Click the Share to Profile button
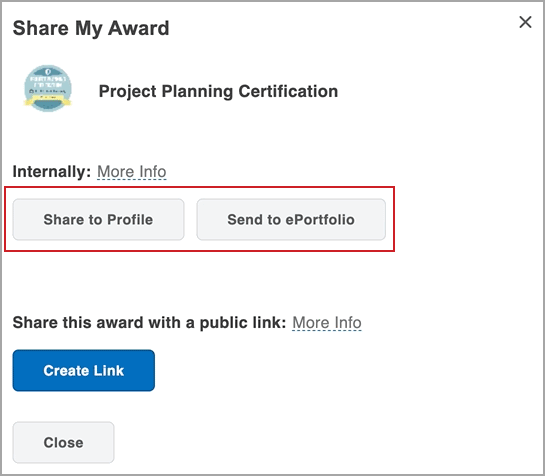The image size is (545, 476). [98, 219]
